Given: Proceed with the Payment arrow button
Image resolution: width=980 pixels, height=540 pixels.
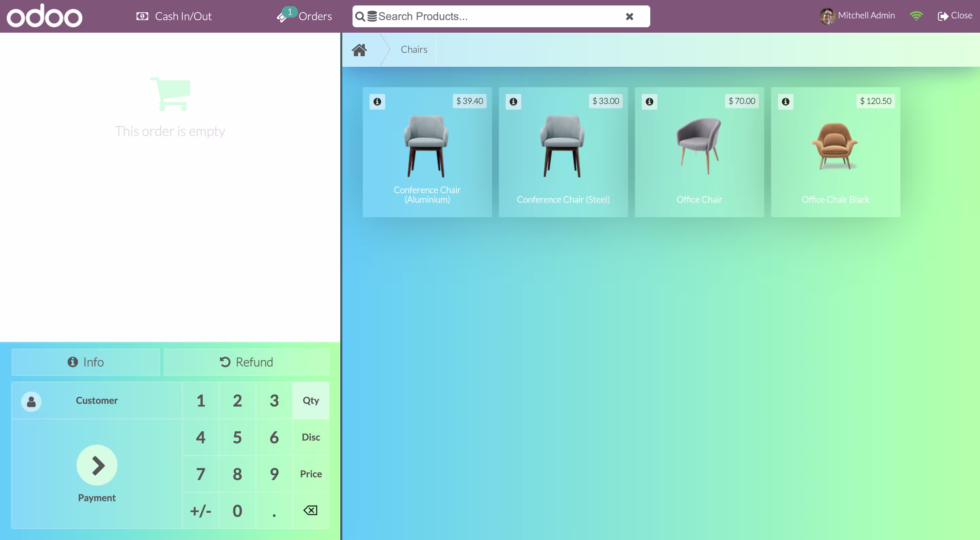Looking at the screenshot, I should pos(97,465).
